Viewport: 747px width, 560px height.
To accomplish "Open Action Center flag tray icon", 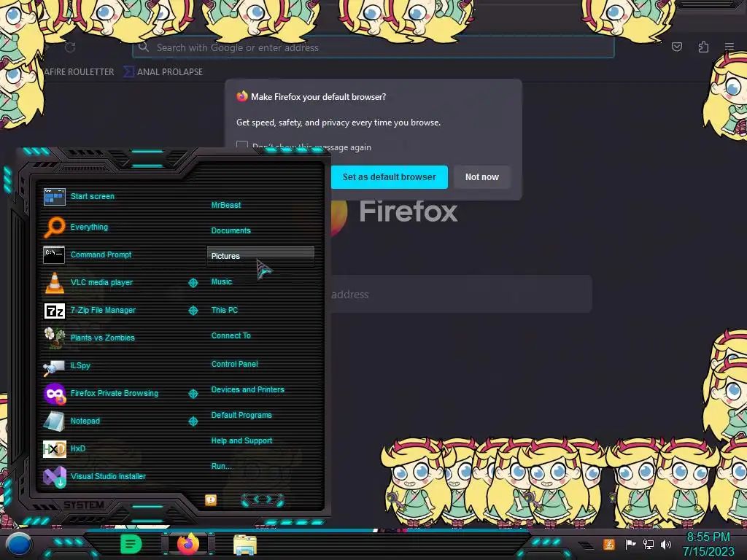I will coord(630,544).
